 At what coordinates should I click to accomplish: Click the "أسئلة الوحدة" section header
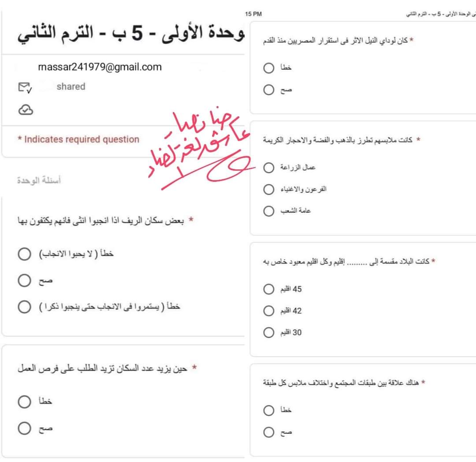39,181
